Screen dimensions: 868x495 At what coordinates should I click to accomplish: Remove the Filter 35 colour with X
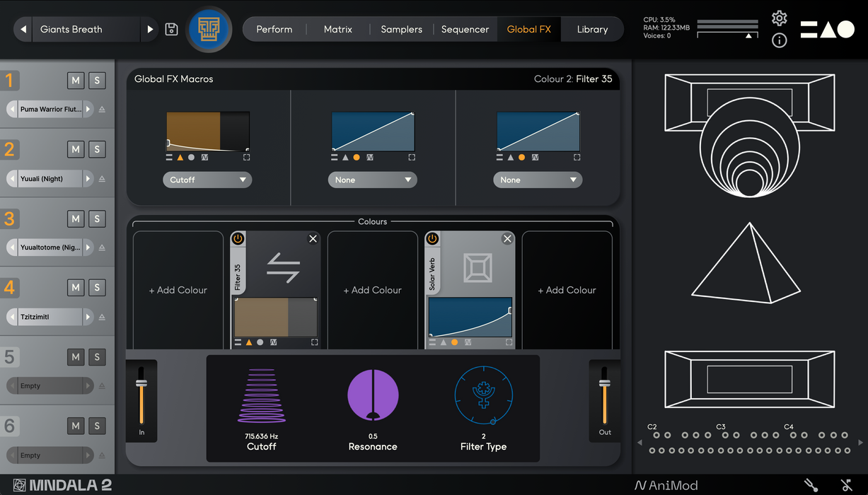click(313, 239)
